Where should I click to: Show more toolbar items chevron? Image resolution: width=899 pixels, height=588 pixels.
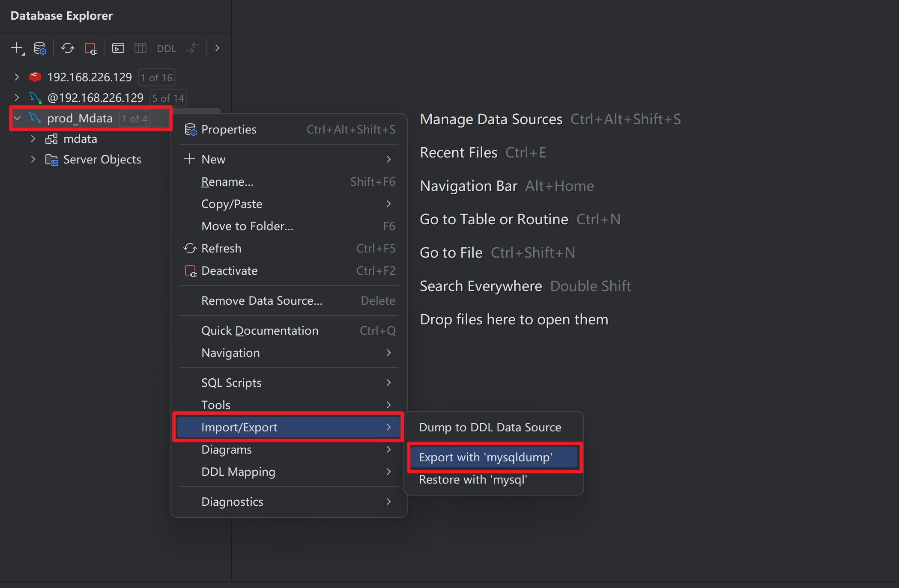pos(217,48)
